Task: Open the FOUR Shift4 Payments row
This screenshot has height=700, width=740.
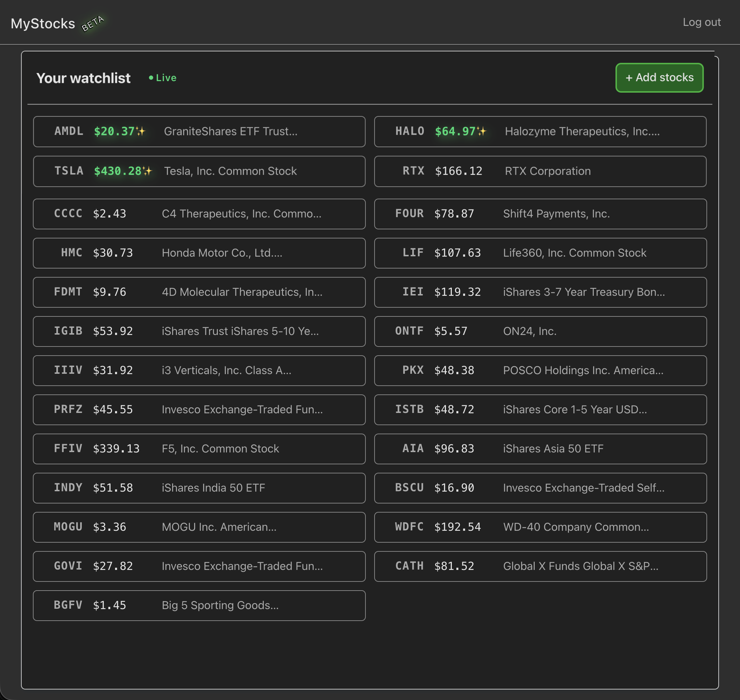Action: coord(540,214)
